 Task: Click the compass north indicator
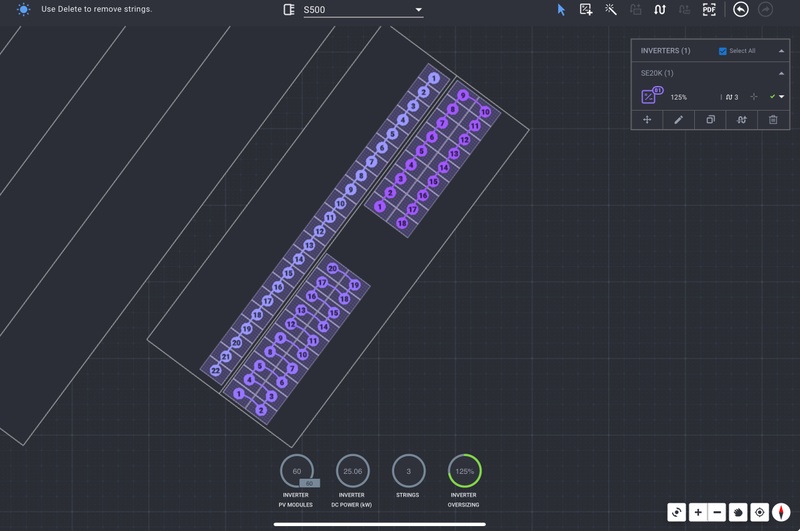pos(781,512)
